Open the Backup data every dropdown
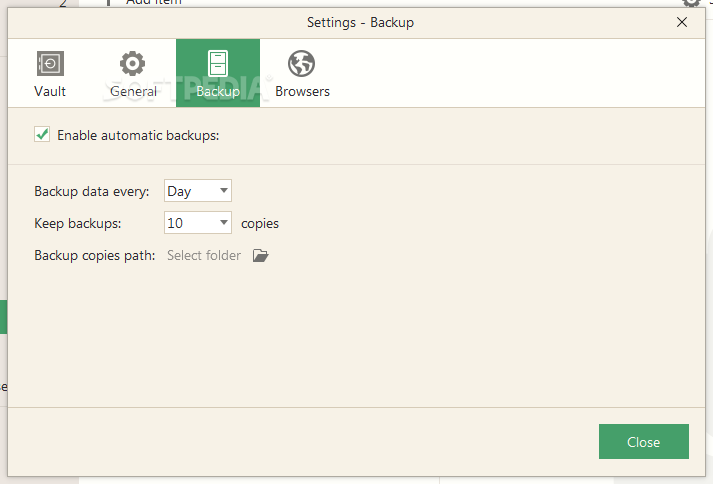This screenshot has width=713, height=484. tap(198, 191)
